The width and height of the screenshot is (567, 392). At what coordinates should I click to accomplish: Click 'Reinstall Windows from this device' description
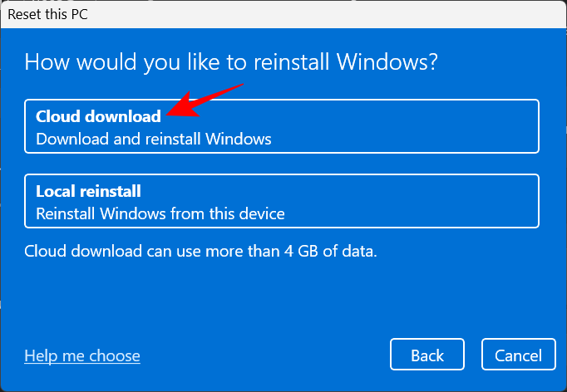point(160,213)
